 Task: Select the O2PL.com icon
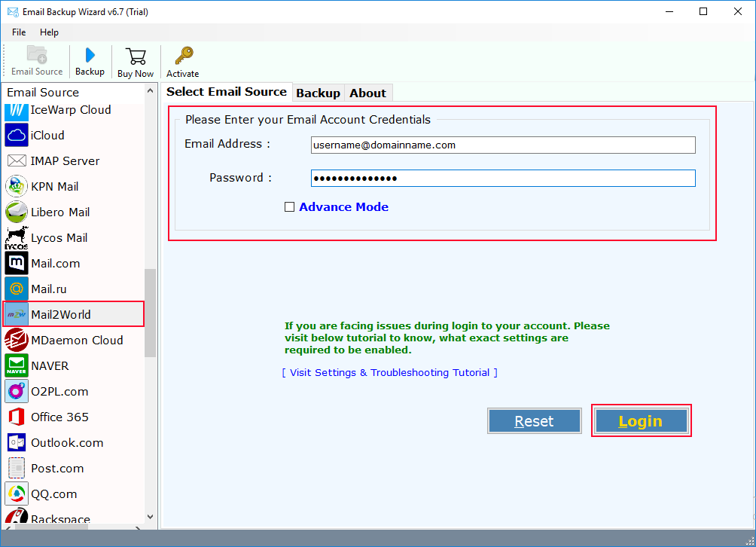click(17, 391)
